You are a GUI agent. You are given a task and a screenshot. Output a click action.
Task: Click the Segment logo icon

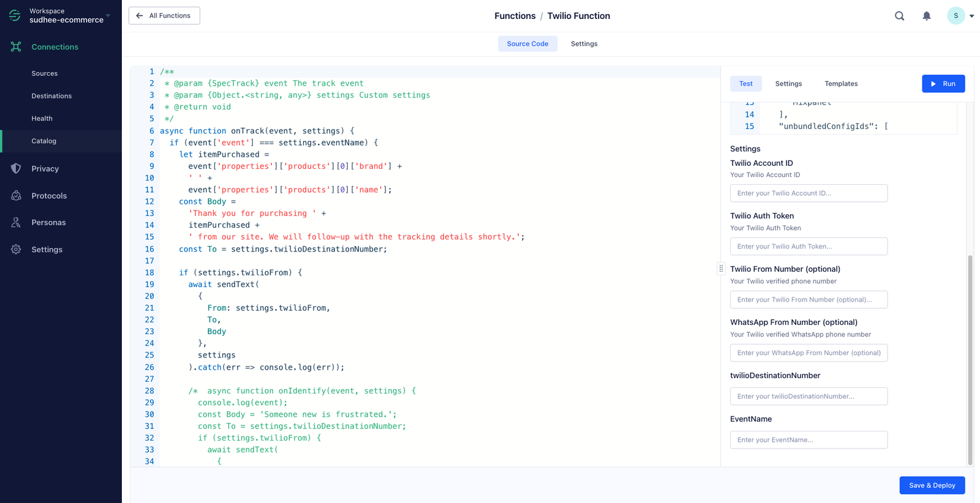(15, 15)
